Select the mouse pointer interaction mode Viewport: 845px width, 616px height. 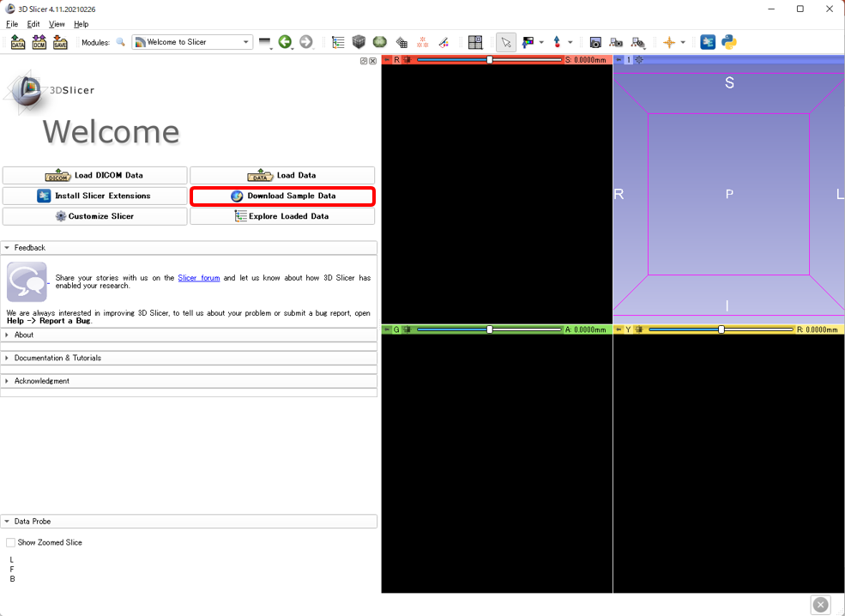tap(506, 42)
